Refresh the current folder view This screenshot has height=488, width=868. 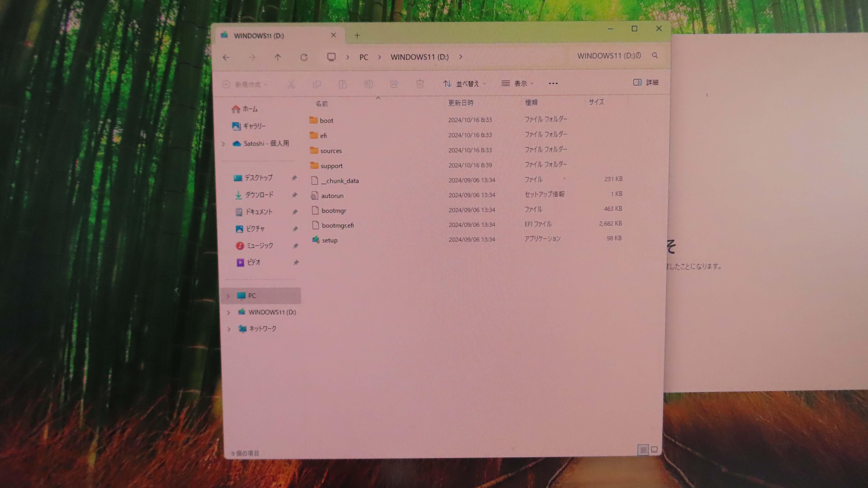point(304,58)
